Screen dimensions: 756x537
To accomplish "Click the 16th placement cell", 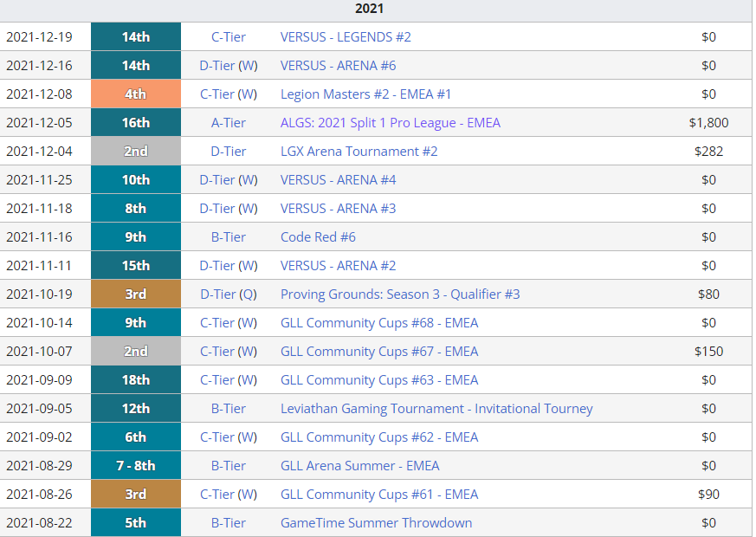I will coord(136,123).
